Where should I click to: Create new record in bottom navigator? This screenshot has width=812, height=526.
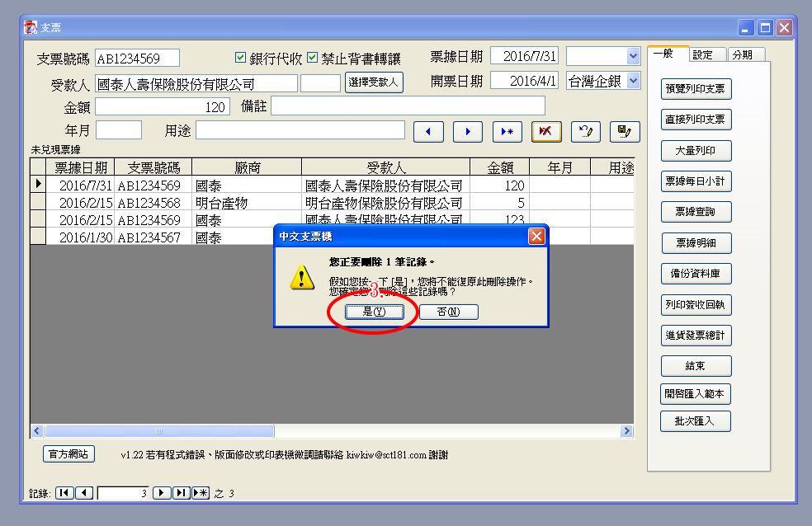[x=201, y=493]
